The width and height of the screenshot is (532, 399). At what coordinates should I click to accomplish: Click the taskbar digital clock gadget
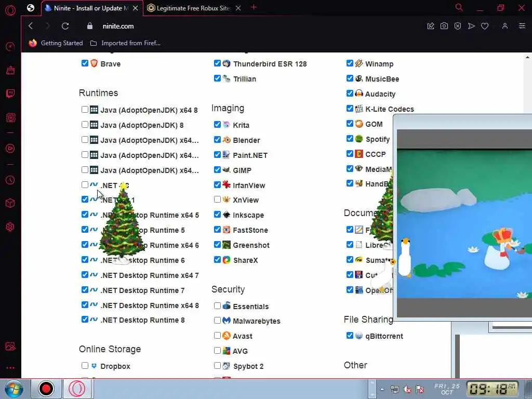point(493,389)
